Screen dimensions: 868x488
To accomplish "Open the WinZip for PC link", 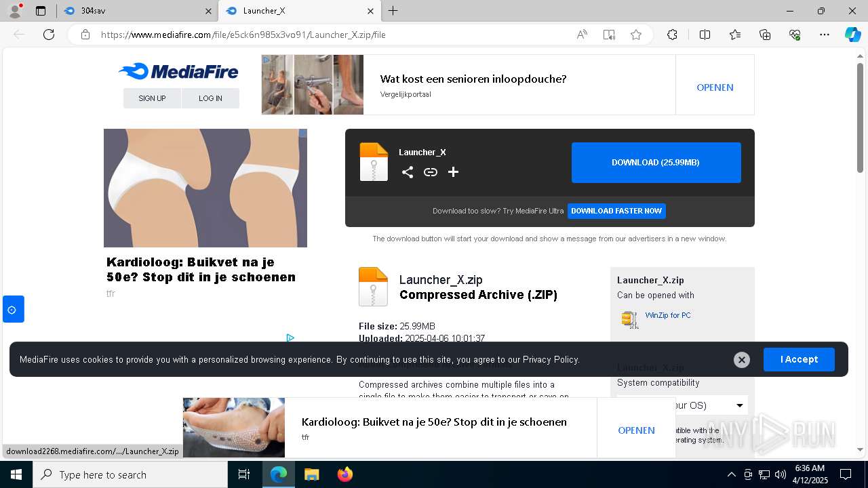I will pos(668,315).
